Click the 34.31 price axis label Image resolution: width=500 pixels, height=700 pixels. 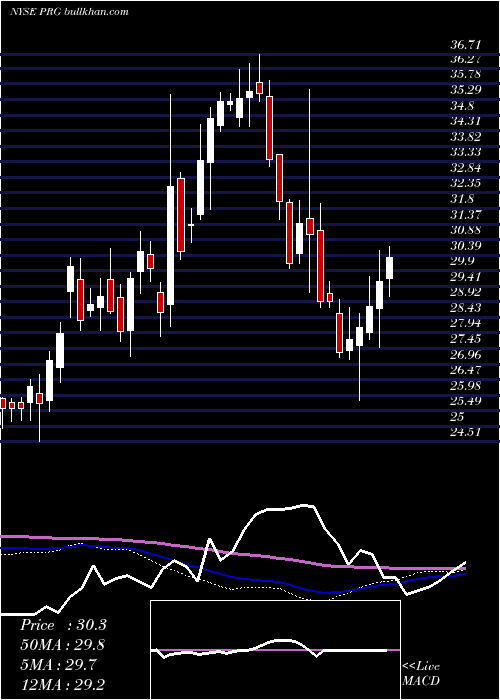pos(466,121)
